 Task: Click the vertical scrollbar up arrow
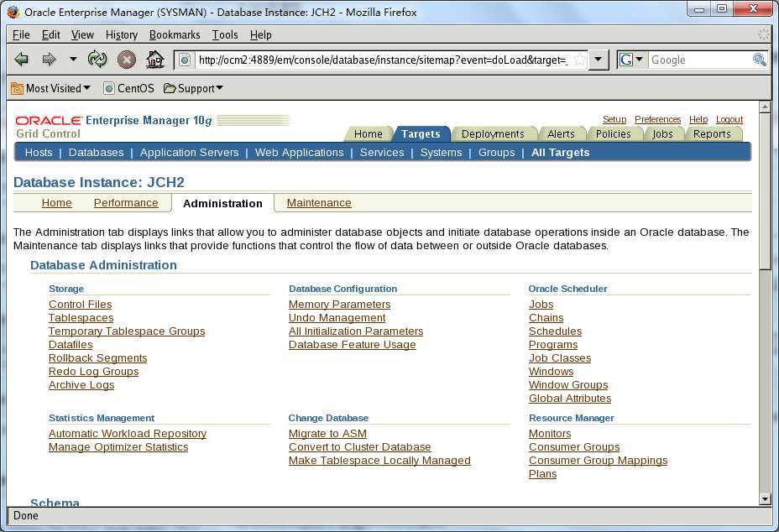tap(765, 107)
